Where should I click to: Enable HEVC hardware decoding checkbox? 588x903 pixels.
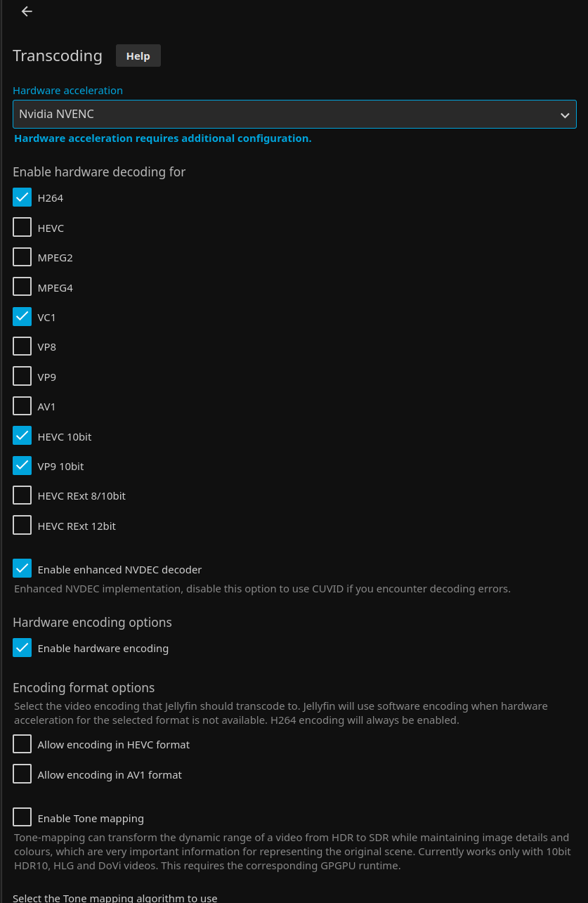point(22,228)
